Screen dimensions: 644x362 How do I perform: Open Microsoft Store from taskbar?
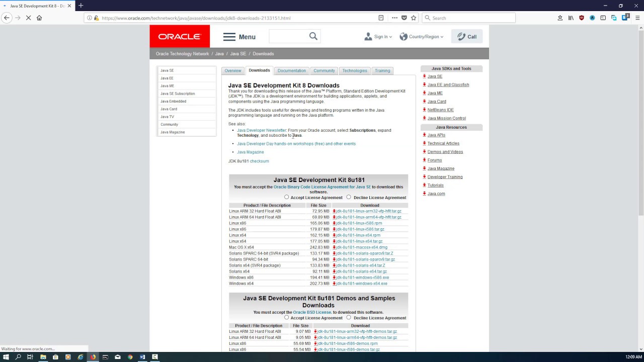click(55, 357)
